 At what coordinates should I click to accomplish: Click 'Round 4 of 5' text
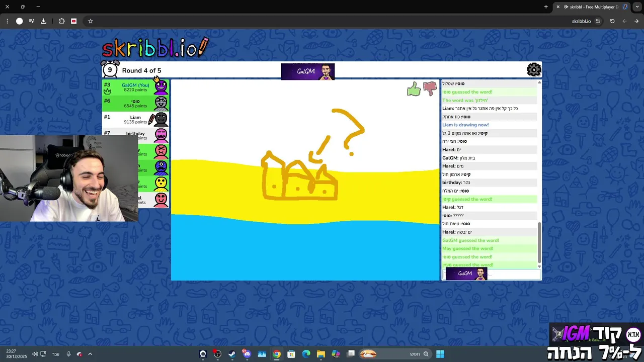click(x=141, y=70)
